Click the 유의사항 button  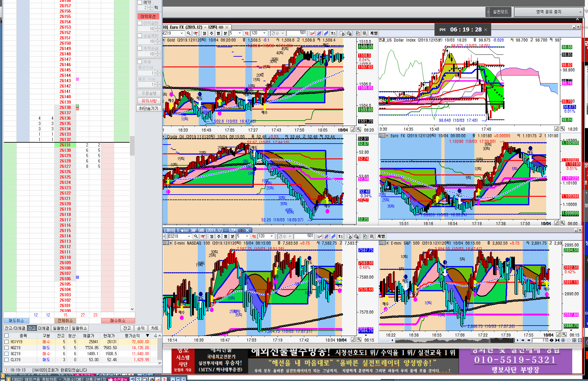click(x=149, y=101)
